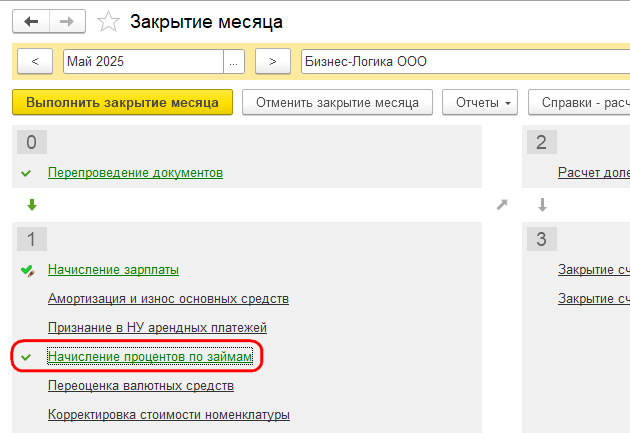Click the gray down arrow below stage 2
The width and height of the screenshot is (630, 433).
coord(542,205)
